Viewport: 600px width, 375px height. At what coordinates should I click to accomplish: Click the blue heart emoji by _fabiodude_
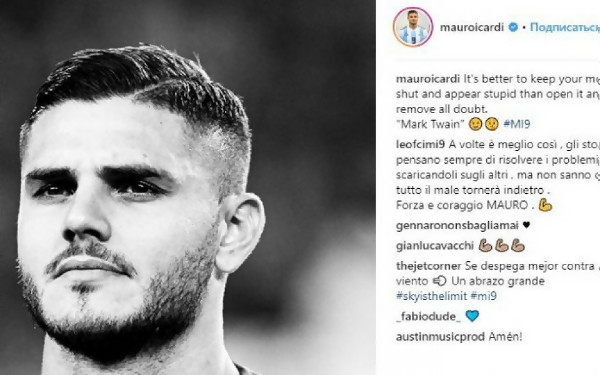(x=472, y=316)
